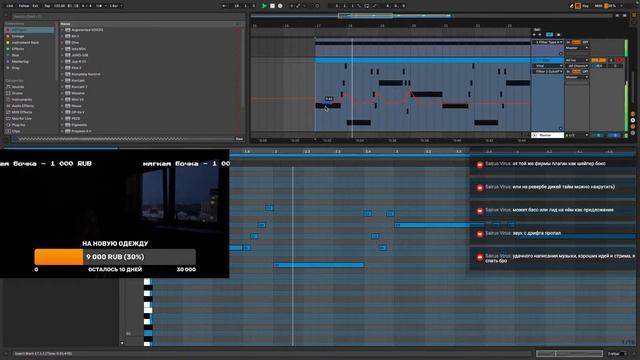Image resolution: width=640 pixels, height=360 pixels.
Task: Click the MIDI arrangement overdub plus icon
Action: [x=291, y=6]
